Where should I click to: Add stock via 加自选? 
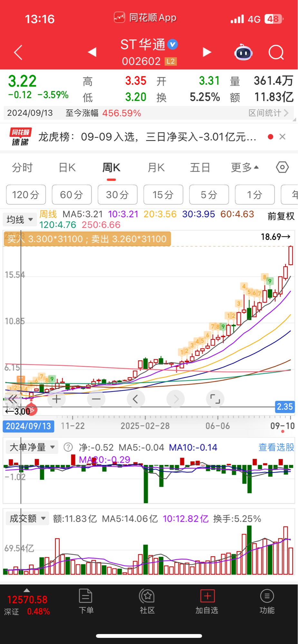click(207, 601)
